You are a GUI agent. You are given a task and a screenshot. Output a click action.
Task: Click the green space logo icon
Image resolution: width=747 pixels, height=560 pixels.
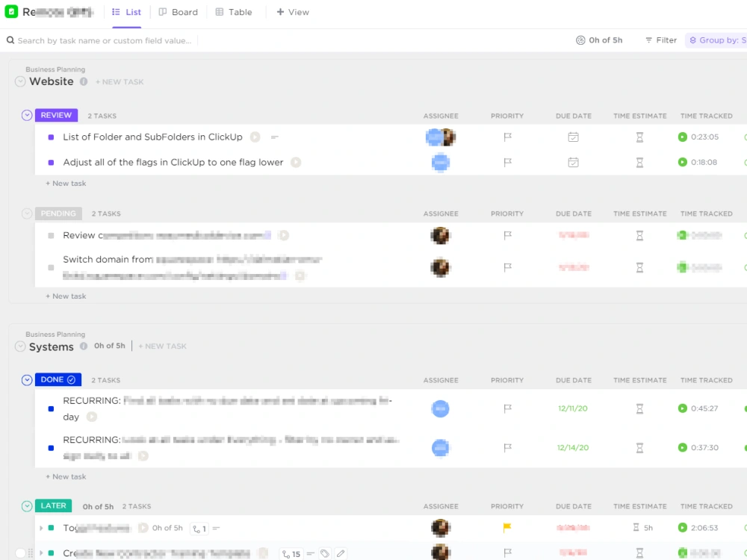(x=11, y=11)
